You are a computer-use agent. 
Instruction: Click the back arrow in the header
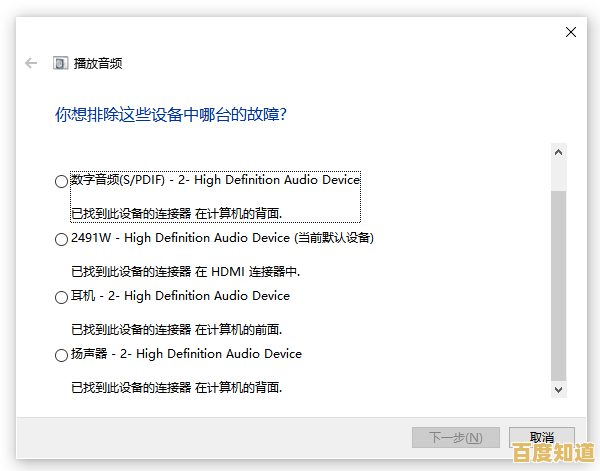click(x=31, y=63)
